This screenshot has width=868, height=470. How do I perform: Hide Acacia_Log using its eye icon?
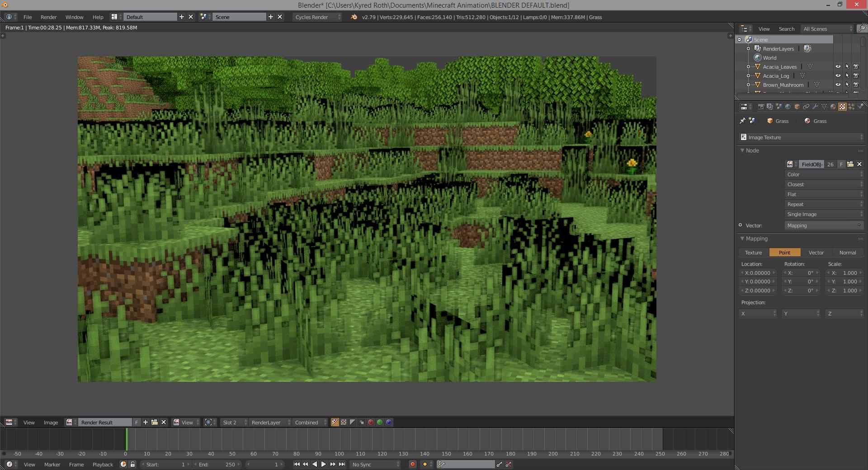[x=838, y=75]
